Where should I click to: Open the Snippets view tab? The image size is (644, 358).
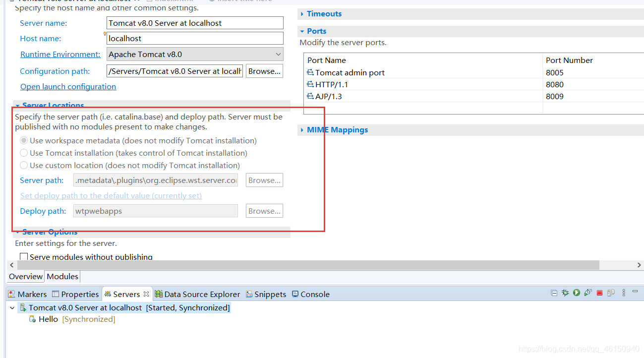point(266,294)
